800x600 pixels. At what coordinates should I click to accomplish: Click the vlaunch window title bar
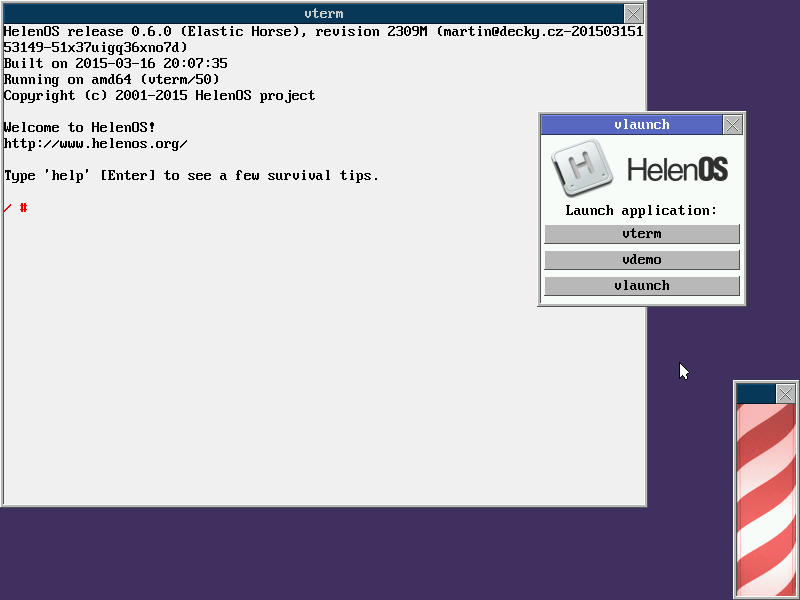(632, 125)
